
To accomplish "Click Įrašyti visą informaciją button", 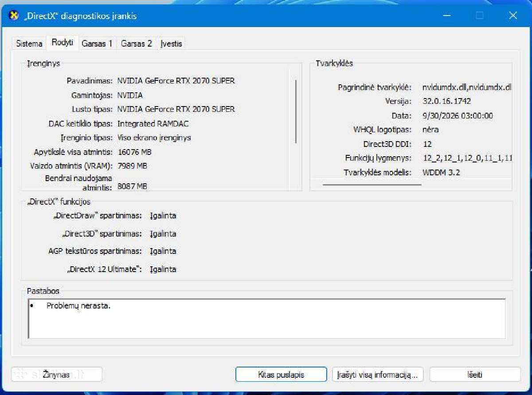I will pos(378,375).
